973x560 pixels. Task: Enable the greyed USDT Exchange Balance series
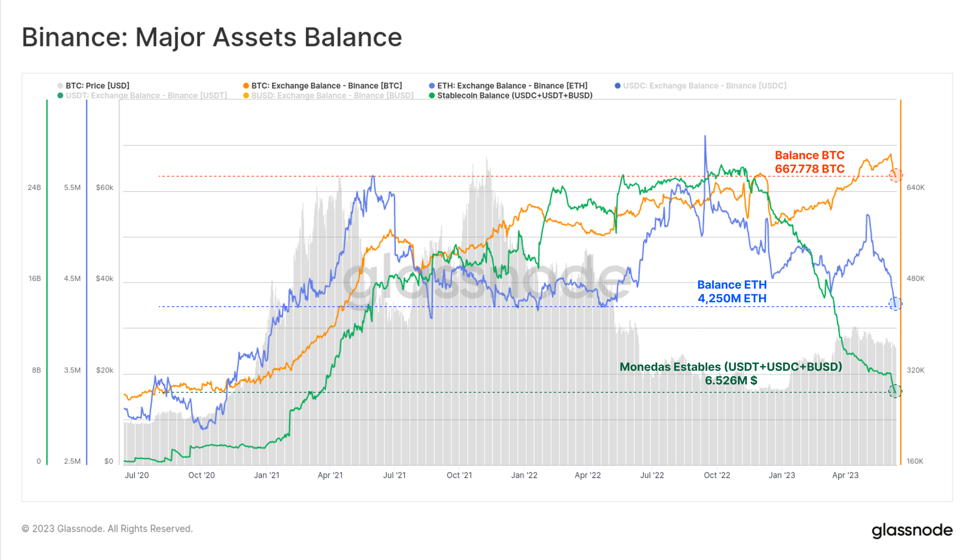tap(146, 95)
